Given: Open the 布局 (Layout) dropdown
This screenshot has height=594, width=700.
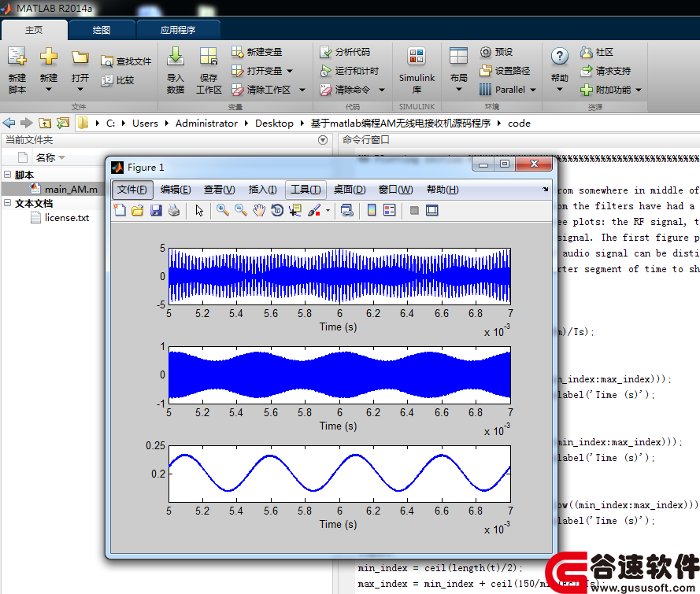Looking at the screenshot, I should (x=458, y=71).
